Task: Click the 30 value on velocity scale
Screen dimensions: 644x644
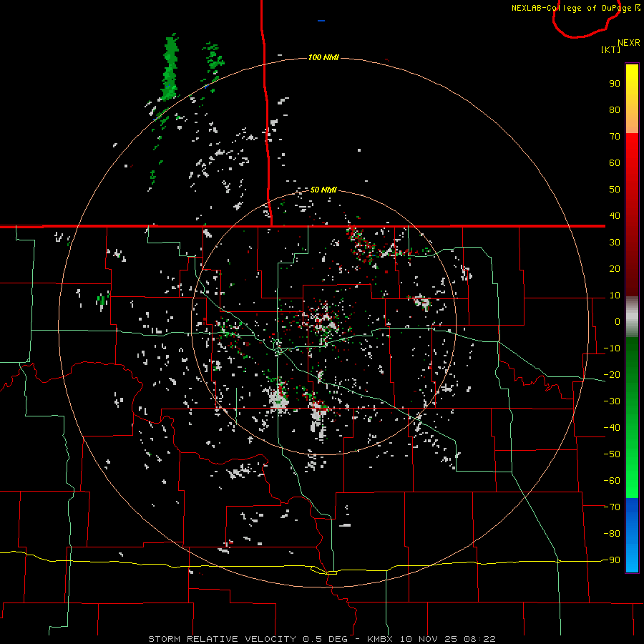Action: (x=615, y=243)
